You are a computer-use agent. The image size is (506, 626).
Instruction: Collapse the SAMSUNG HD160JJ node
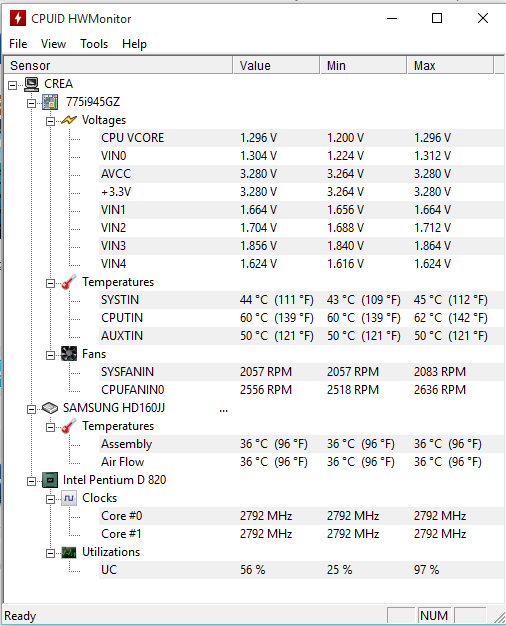click(32, 409)
